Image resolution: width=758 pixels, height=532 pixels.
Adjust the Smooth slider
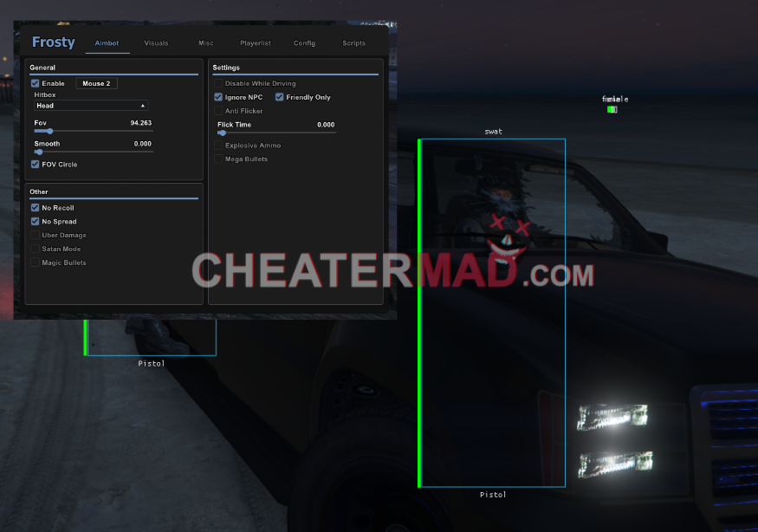[x=94, y=152]
